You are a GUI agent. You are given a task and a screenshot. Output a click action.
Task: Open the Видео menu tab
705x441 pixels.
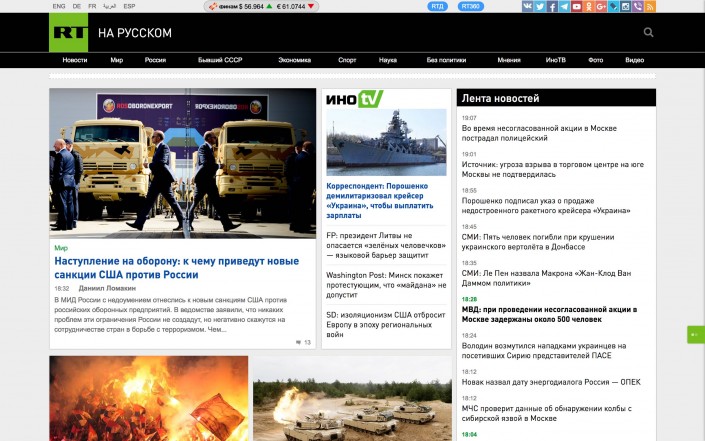635,60
